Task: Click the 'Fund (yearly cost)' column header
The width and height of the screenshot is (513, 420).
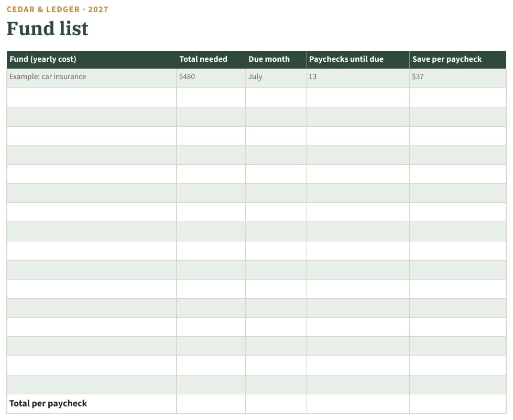Action: [92, 59]
